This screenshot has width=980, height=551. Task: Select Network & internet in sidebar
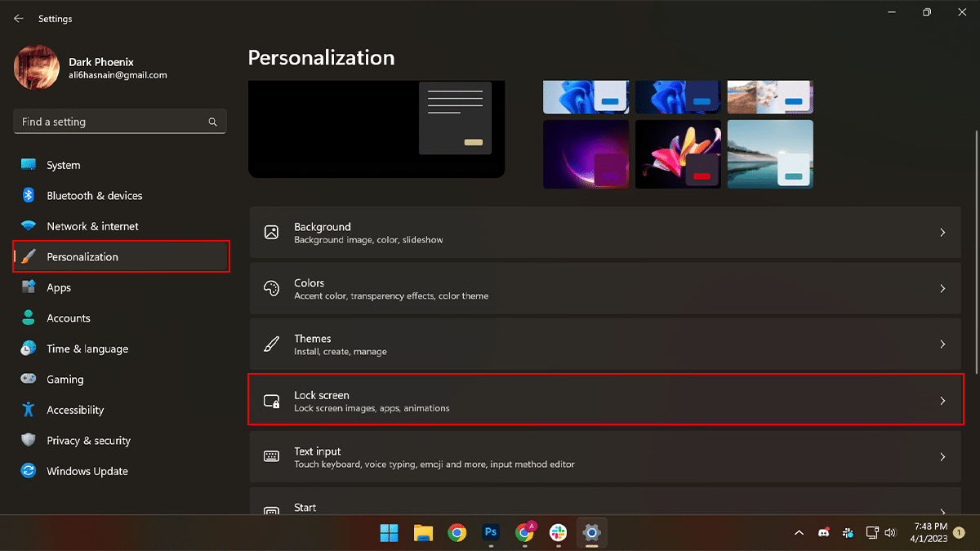click(x=92, y=226)
